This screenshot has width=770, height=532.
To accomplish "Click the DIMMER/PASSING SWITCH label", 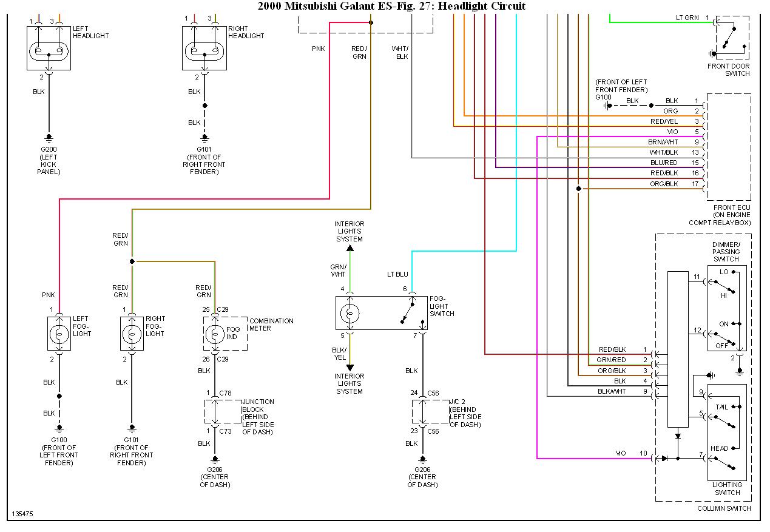I will coord(726,252).
